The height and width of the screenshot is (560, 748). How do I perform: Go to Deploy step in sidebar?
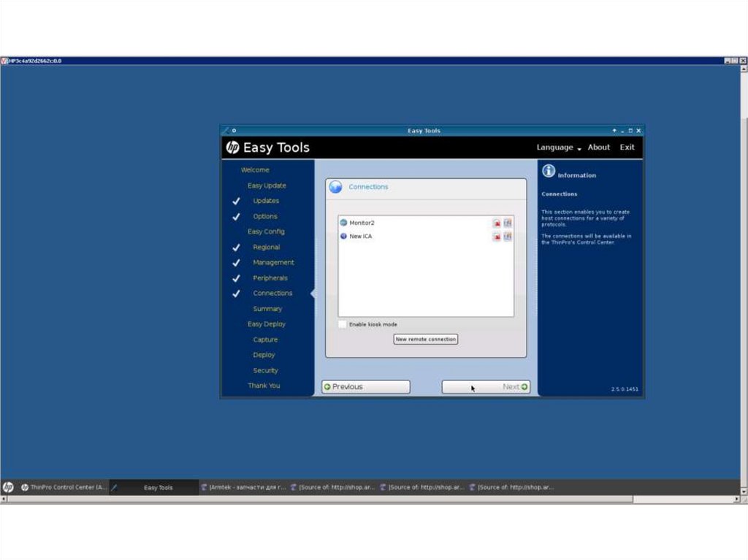click(264, 355)
